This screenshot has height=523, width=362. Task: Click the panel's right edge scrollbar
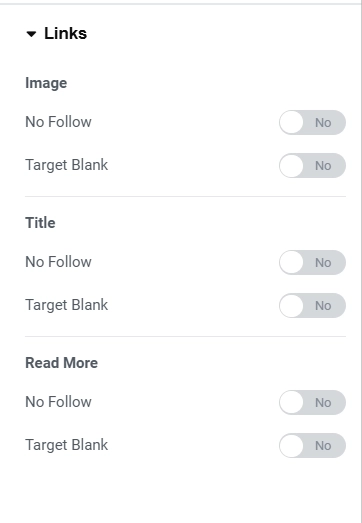[x=360, y=262]
